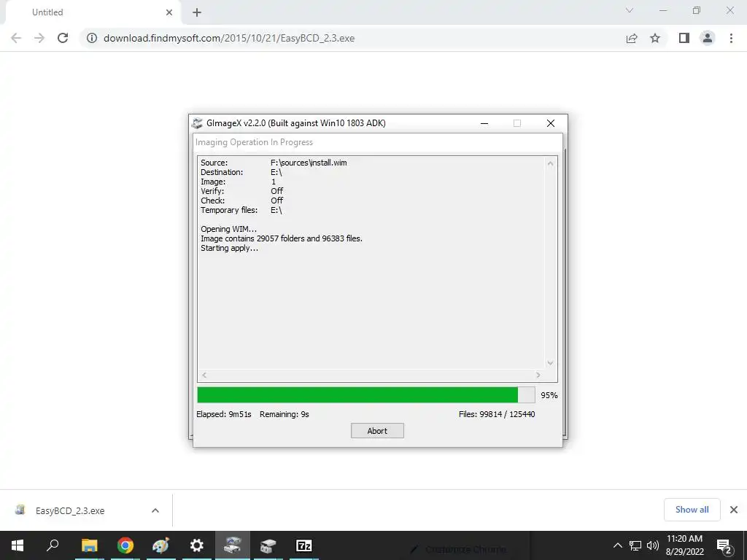This screenshot has width=747, height=560.
Task: Click the 'Opening WIM...' log line
Action: coord(228,229)
